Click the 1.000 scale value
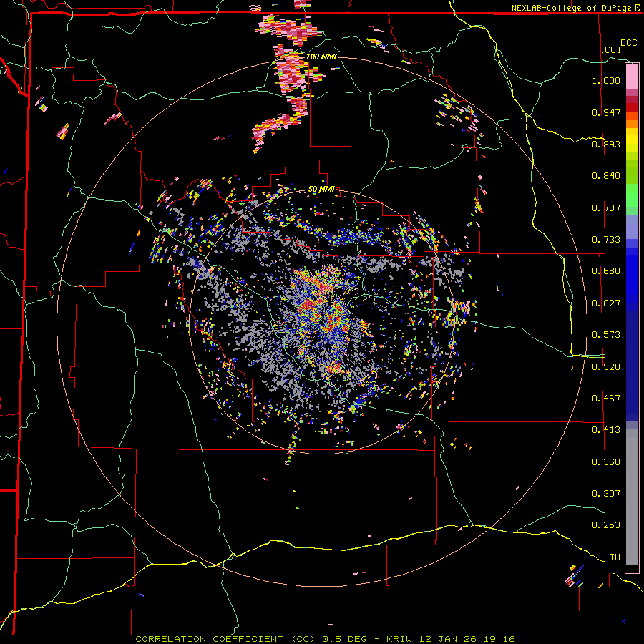Image resolution: width=644 pixels, height=644 pixels. [x=606, y=80]
